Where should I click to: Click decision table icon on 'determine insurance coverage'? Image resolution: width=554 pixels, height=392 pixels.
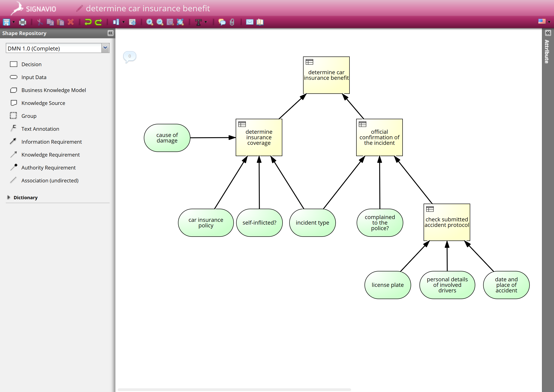click(242, 124)
